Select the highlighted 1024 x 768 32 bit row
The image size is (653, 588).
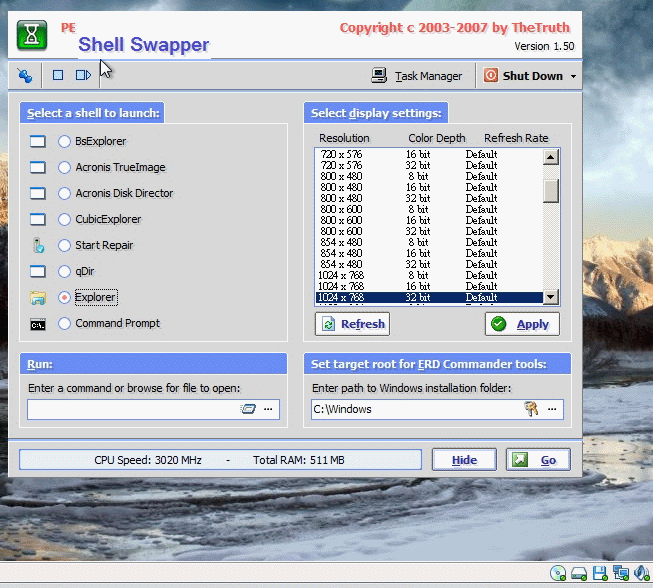429,297
